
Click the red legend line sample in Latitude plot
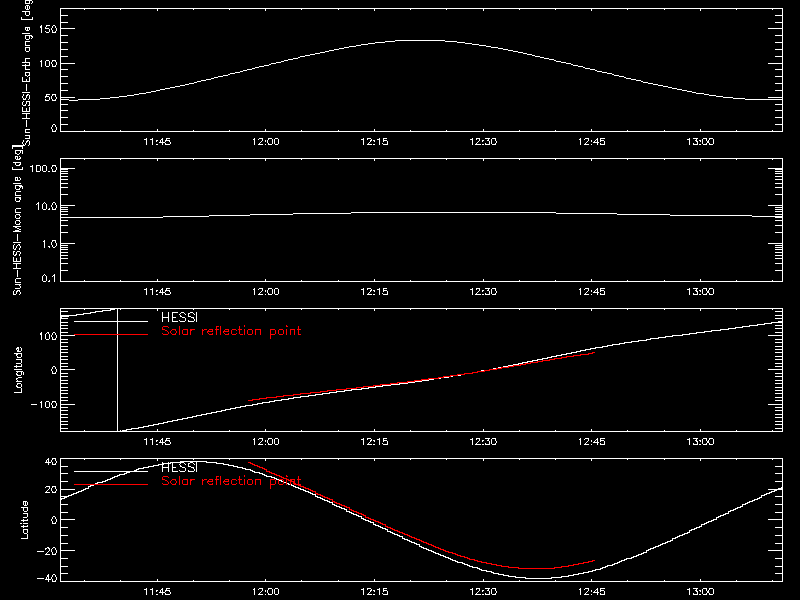(x=111, y=484)
